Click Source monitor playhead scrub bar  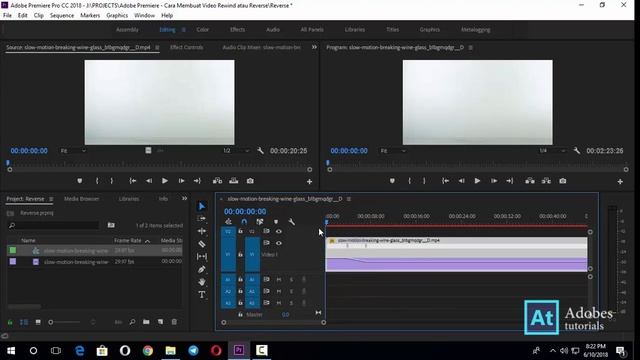(x=159, y=163)
